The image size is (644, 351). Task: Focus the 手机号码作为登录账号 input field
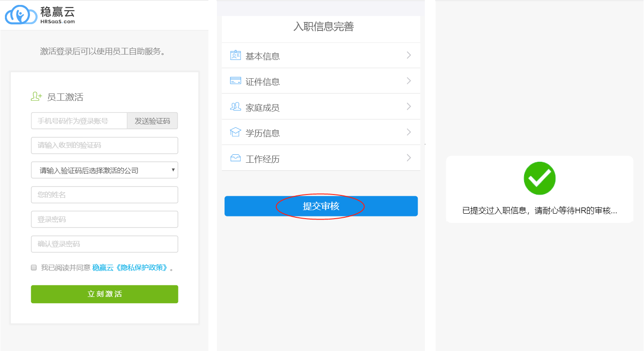coord(80,121)
